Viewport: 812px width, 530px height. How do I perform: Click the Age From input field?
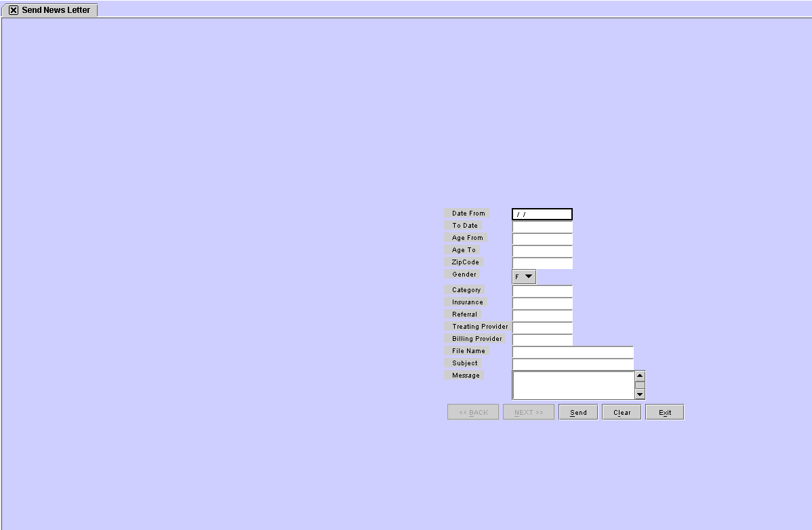542,239
